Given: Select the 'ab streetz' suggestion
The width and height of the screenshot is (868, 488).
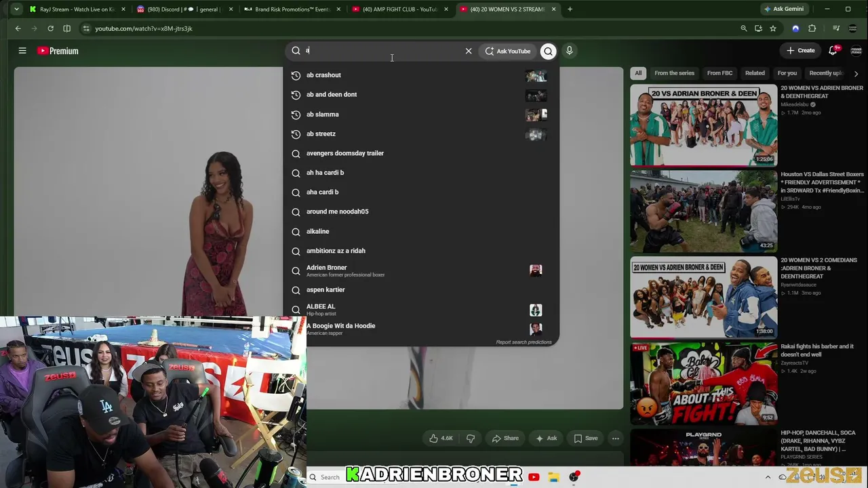Looking at the screenshot, I should tap(421, 134).
